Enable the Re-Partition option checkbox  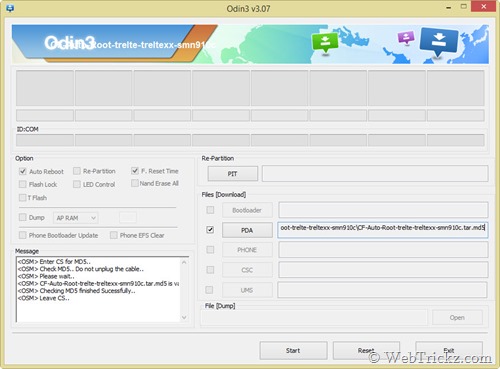pyautogui.click(x=77, y=171)
